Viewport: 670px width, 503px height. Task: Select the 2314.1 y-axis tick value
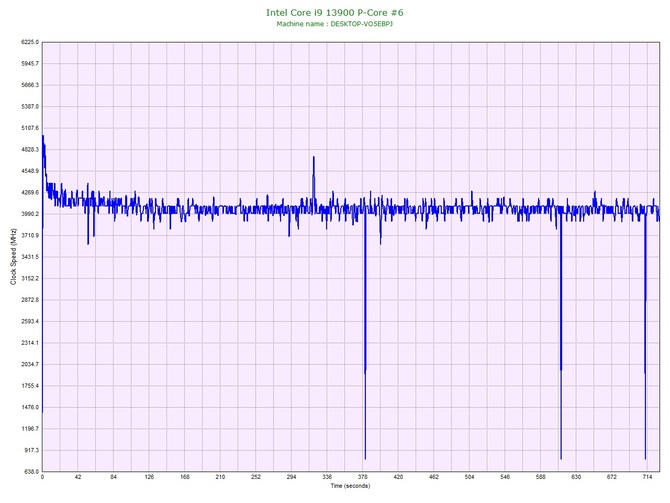pyautogui.click(x=30, y=343)
